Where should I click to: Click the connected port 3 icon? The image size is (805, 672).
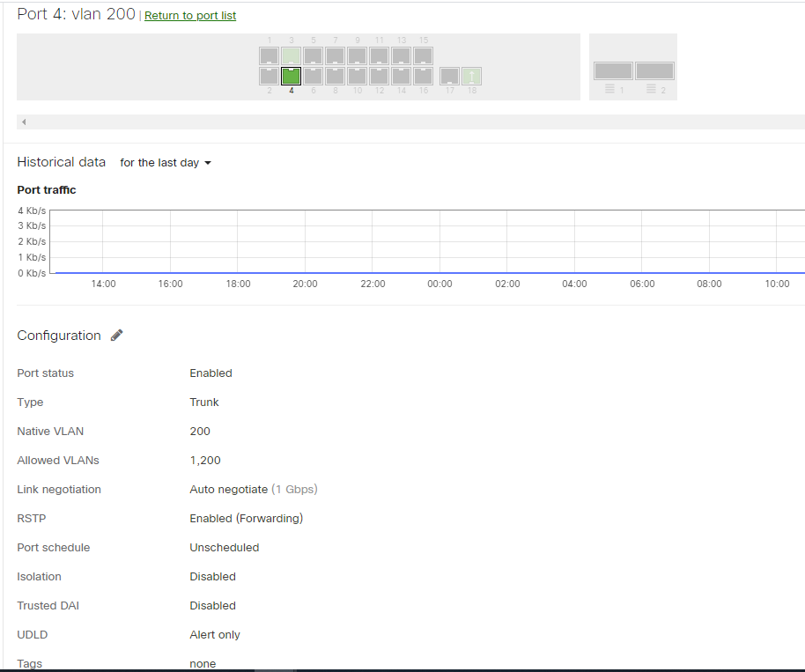tap(291, 55)
